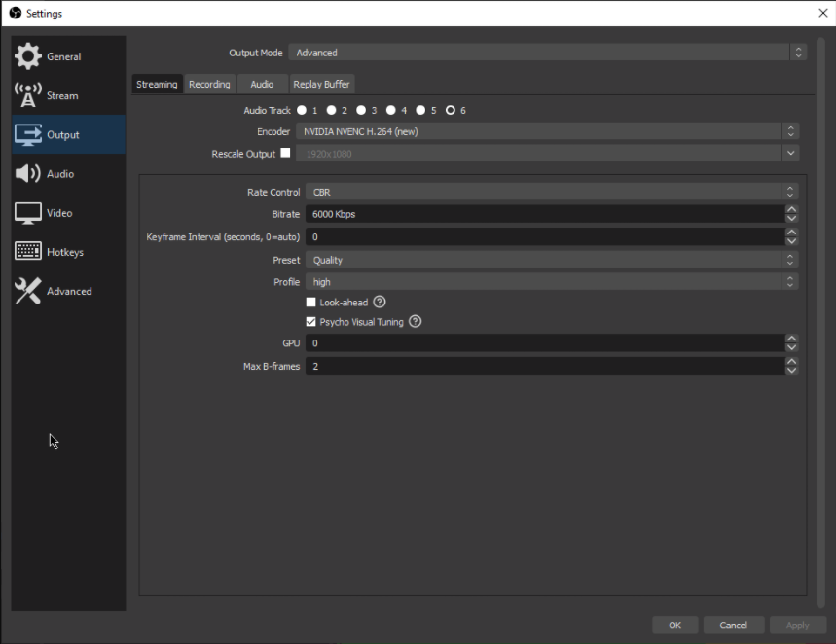
Task: Go to the Hotkeys keyboard icon
Action: point(28,252)
